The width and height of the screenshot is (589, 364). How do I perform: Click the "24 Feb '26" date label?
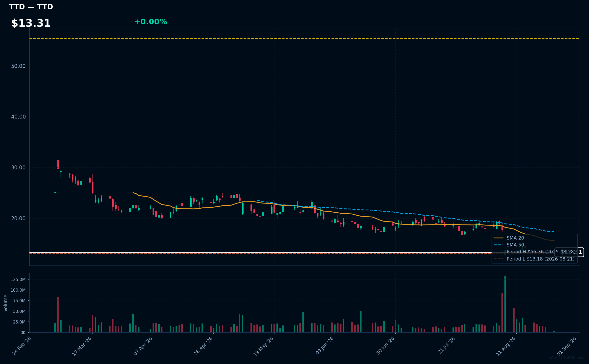[x=22, y=346]
